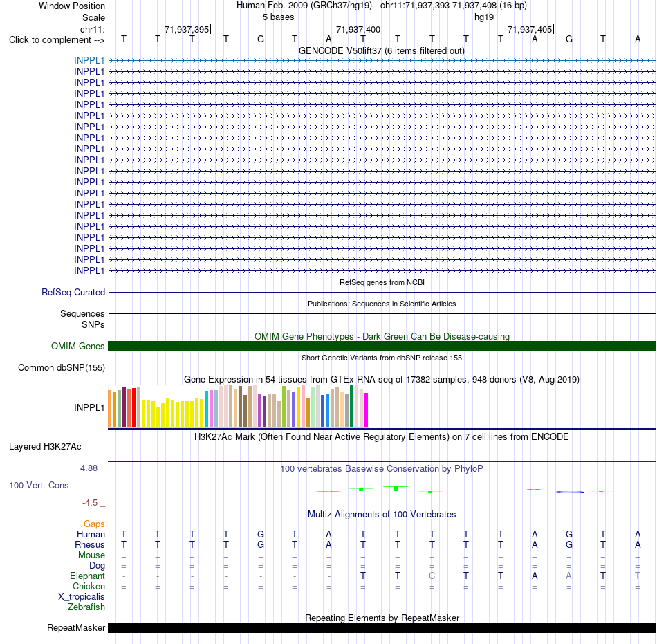657x644 pixels.
Task: Select the light-blue highlighted INPPL1 transcript label
Action: [x=89, y=60]
